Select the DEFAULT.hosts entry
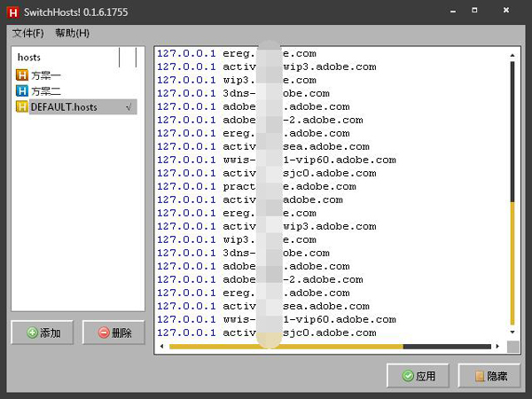532x399 pixels. (83, 107)
